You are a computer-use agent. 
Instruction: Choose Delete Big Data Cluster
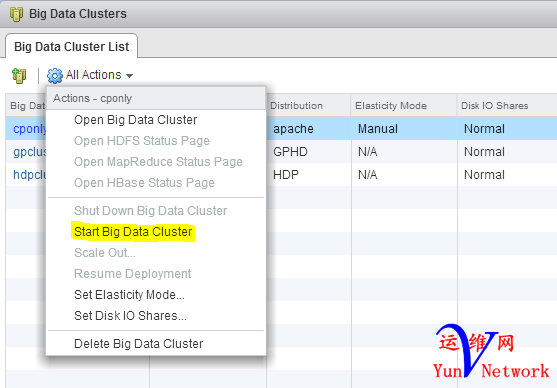[139, 344]
